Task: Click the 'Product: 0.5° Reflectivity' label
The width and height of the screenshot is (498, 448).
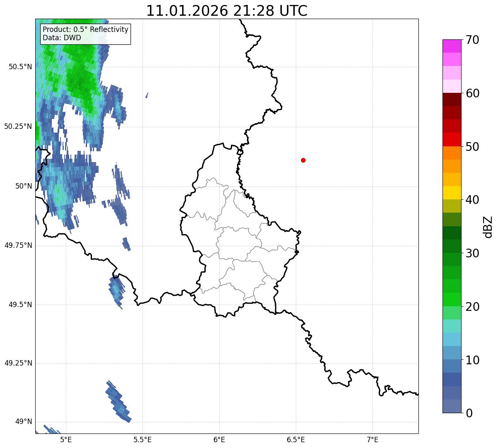Action: coord(85,29)
